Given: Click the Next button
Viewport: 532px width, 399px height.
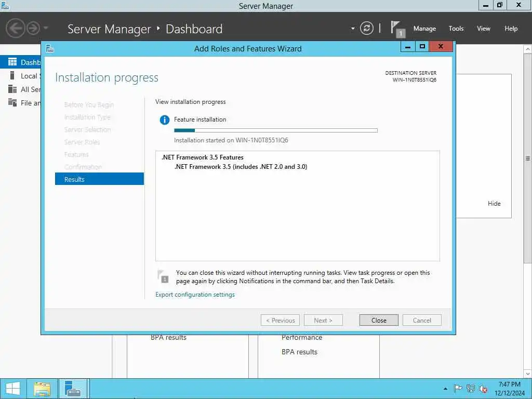Looking at the screenshot, I should click(323, 320).
